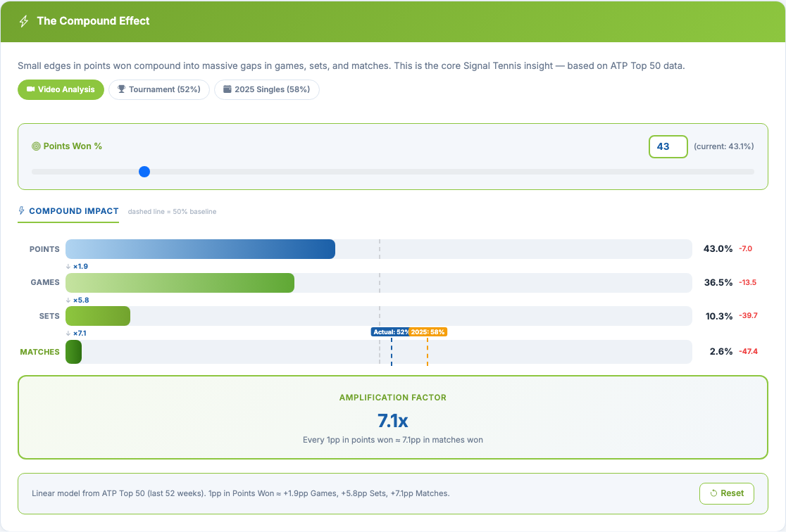Click the video camera icon

pyautogui.click(x=31, y=90)
